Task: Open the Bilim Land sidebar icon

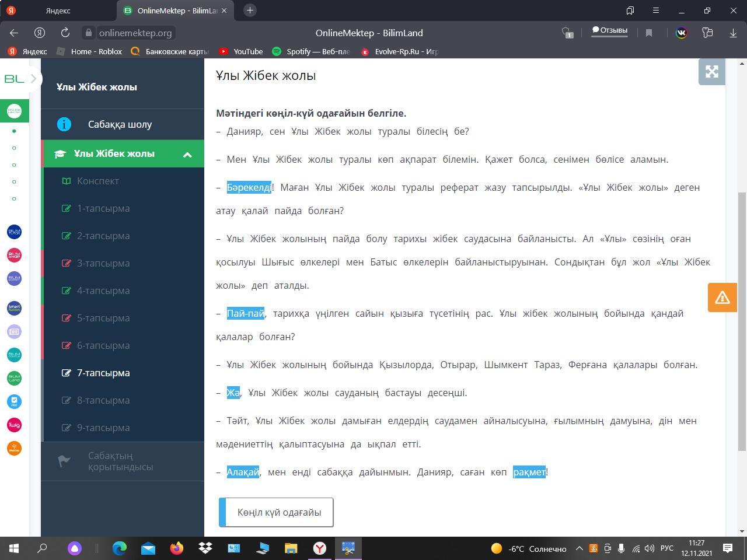Action: point(14,378)
